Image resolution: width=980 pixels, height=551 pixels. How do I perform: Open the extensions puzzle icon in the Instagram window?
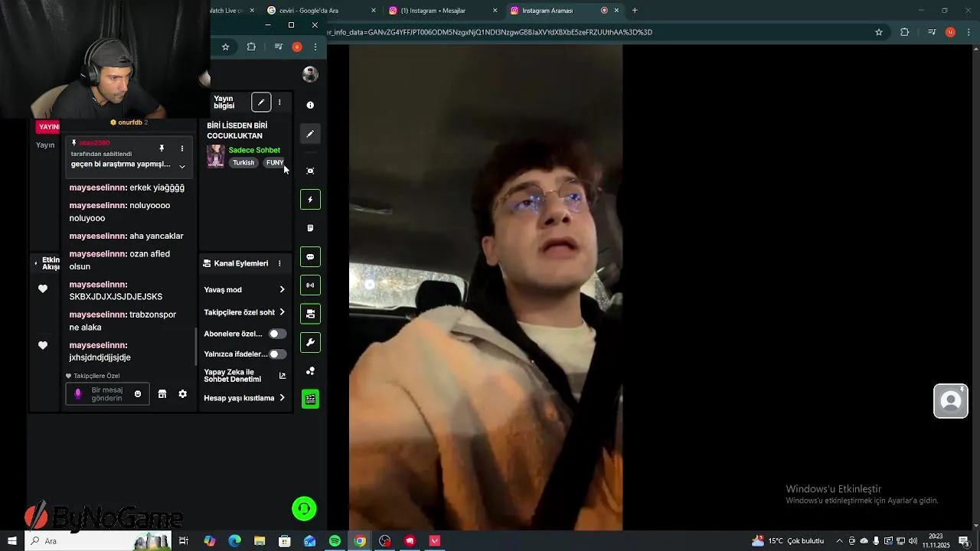point(905,32)
